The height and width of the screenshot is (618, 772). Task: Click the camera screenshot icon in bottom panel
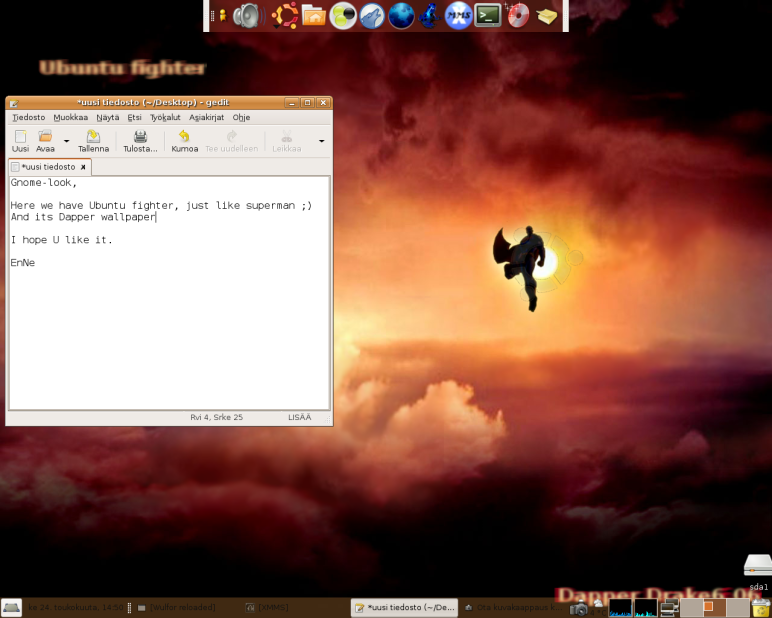pyautogui.click(x=579, y=609)
